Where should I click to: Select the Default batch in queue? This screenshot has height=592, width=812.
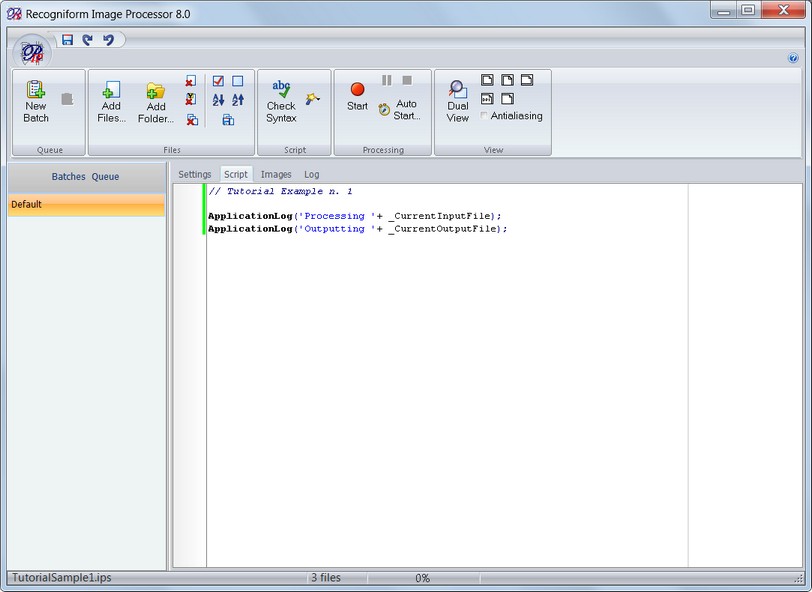click(x=86, y=205)
